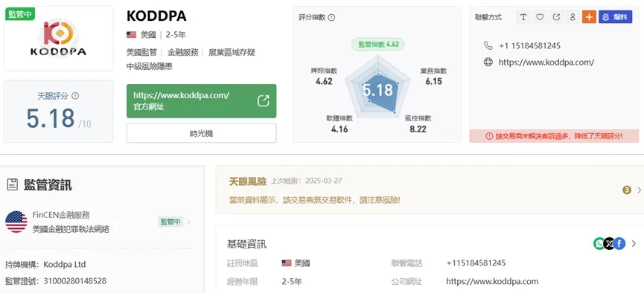Click last detection date 2025-03-27
Viewport: 644px width, 293px height.
(x=323, y=181)
